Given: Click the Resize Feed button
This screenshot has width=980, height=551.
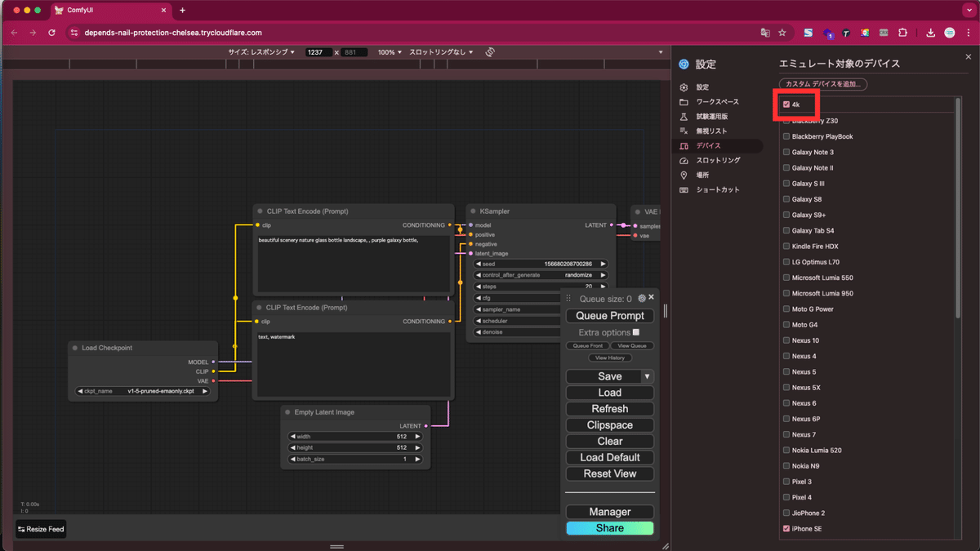Looking at the screenshot, I should point(41,529).
